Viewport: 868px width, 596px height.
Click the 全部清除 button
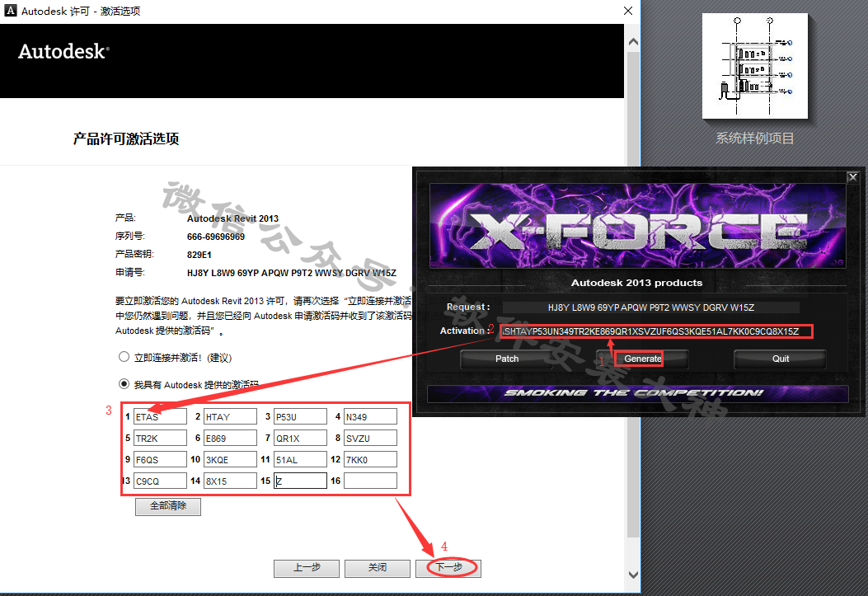pos(168,506)
